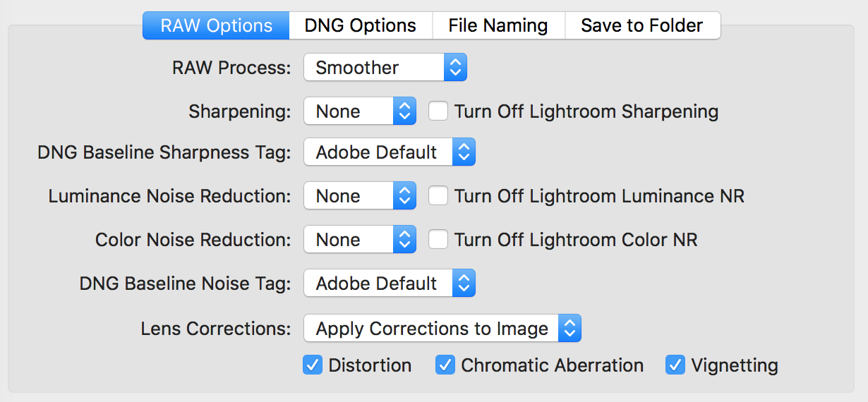Tick Turn Off Lightroom Color NR
868x402 pixels.
tap(438, 239)
